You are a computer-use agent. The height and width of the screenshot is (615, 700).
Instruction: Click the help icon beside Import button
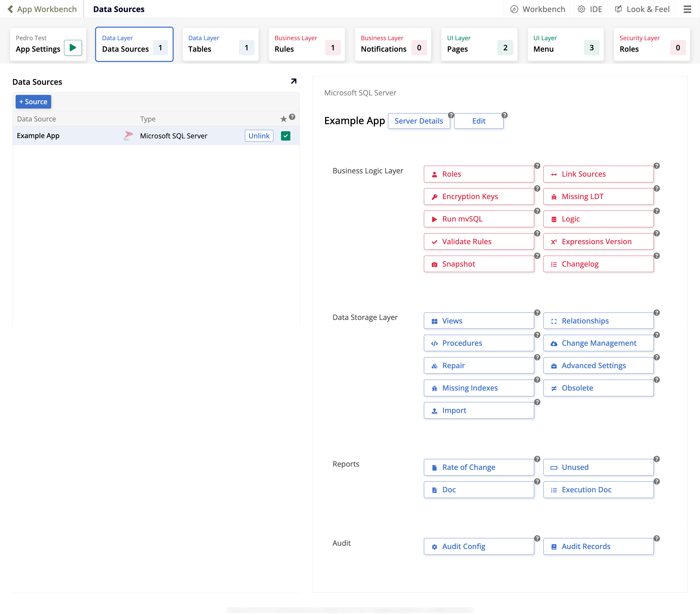coord(537,402)
